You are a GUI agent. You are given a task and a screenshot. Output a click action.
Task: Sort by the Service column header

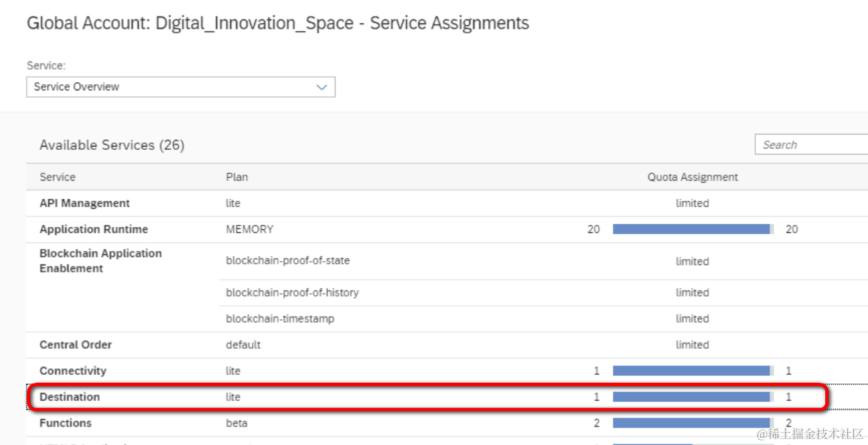58,177
